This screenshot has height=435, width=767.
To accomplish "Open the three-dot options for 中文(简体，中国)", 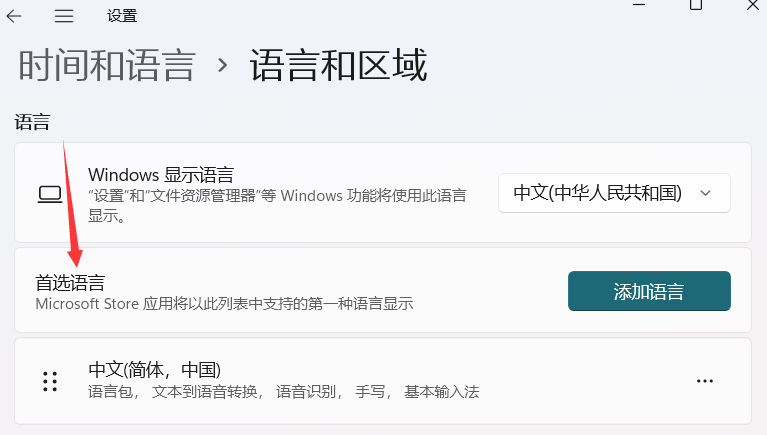I will click(x=705, y=381).
